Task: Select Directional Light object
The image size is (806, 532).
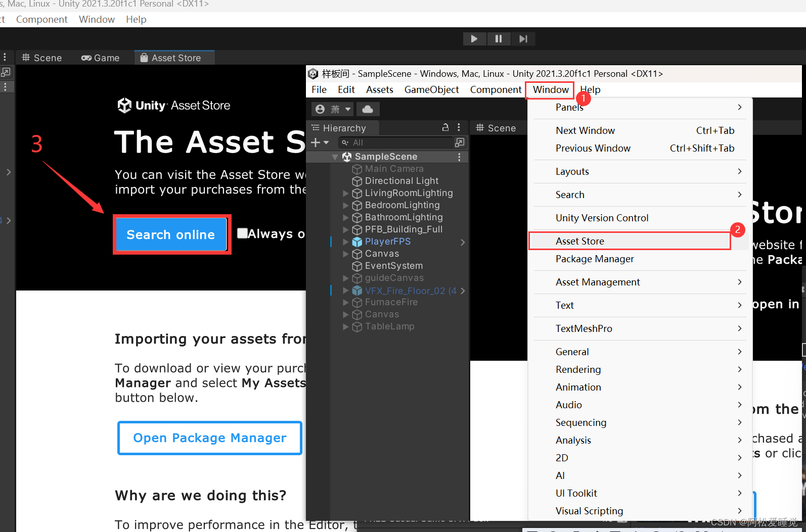Action: pyautogui.click(x=401, y=181)
